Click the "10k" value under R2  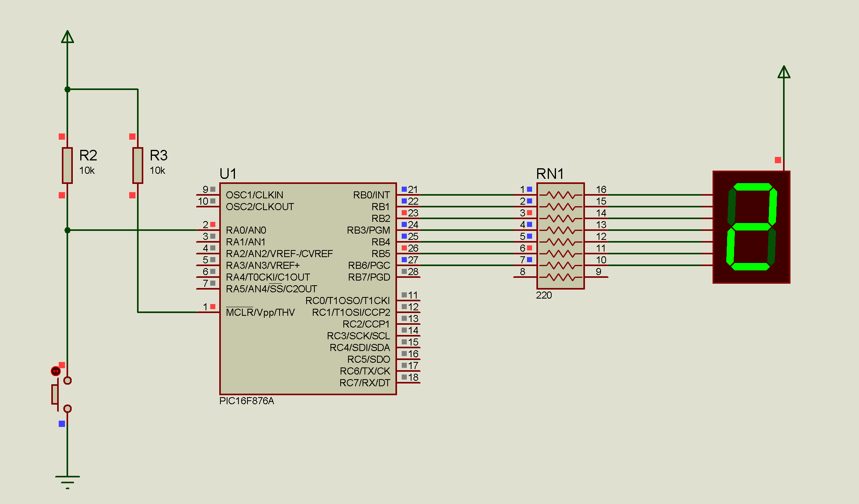pos(87,171)
